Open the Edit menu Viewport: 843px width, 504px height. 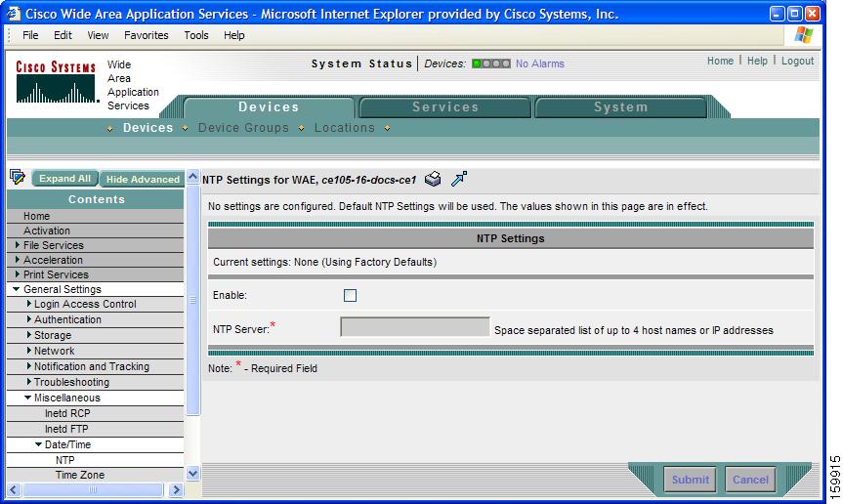point(63,35)
